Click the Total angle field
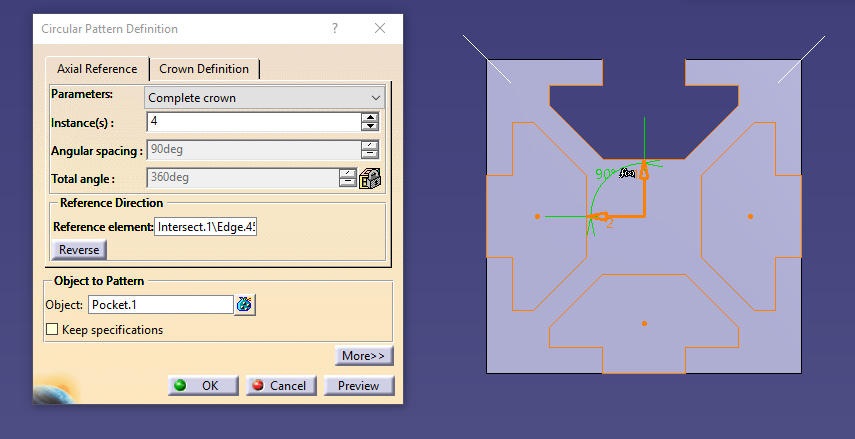The width and height of the screenshot is (855, 439). click(243, 178)
